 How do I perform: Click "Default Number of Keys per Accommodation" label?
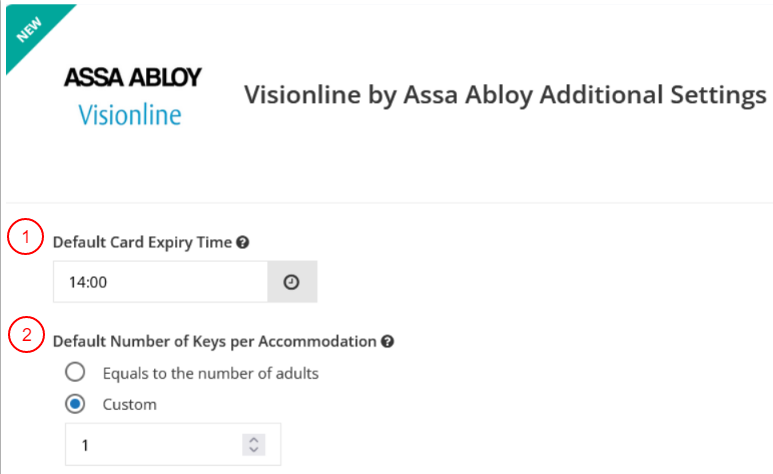(214, 341)
